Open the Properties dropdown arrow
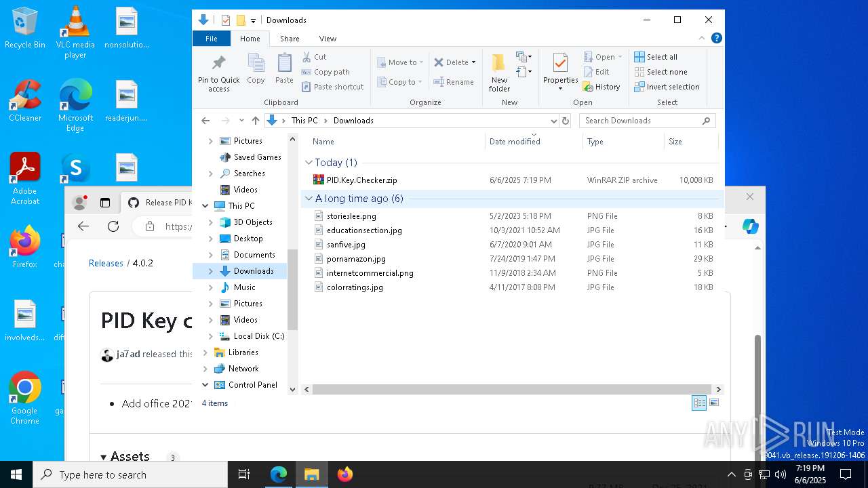Image resolution: width=868 pixels, height=488 pixels. coord(560,89)
